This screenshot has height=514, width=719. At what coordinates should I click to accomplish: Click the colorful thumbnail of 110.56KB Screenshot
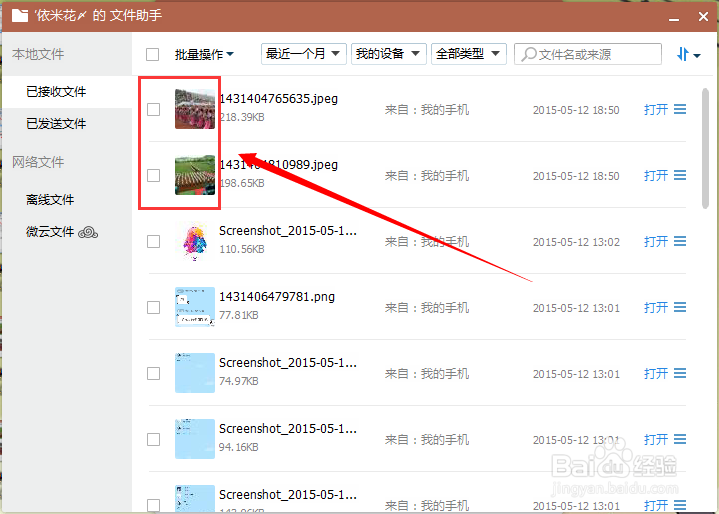[195, 241]
